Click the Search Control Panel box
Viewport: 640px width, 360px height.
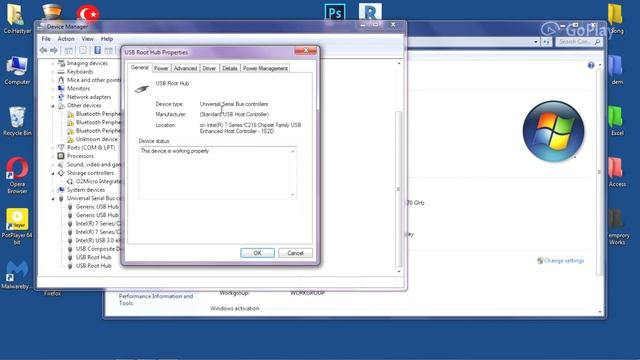coord(578,42)
